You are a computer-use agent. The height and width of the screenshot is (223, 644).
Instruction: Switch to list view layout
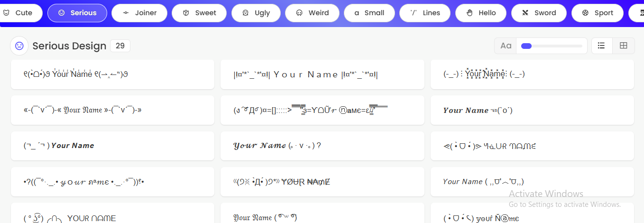[601, 46]
